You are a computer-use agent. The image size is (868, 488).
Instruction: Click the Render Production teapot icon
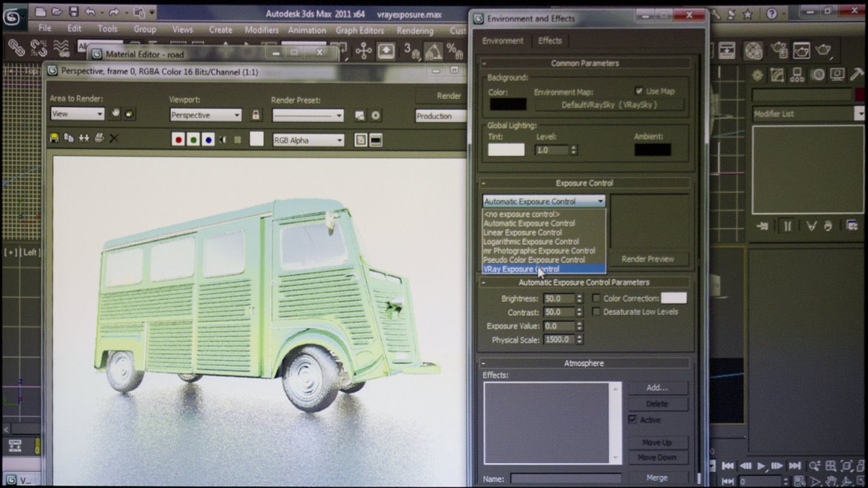pyautogui.click(x=823, y=51)
